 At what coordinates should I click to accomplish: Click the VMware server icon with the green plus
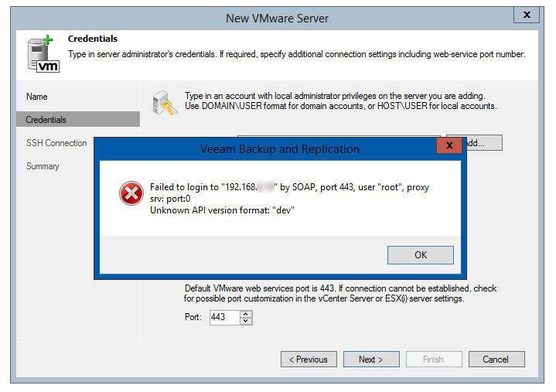pos(43,54)
